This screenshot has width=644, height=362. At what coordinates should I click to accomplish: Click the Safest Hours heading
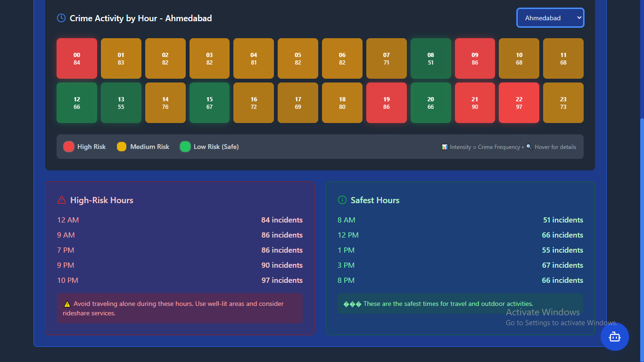(x=375, y=200)
